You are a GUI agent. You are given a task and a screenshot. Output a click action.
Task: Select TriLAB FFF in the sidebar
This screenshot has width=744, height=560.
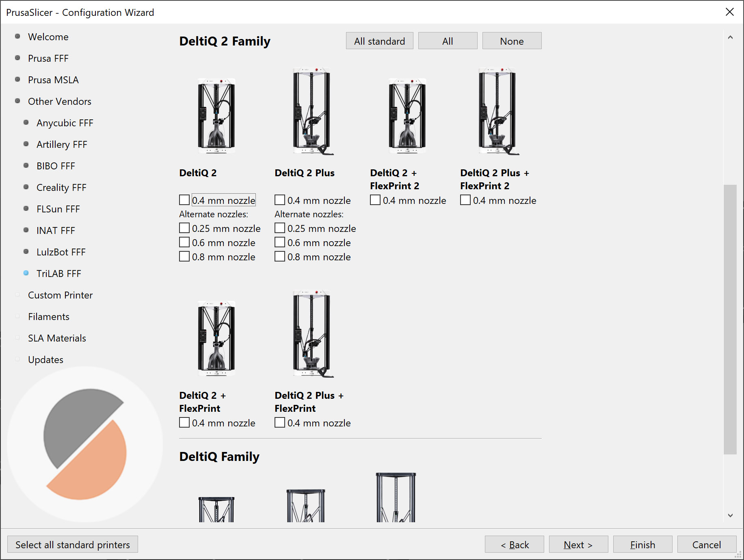(x=59, y=274)
